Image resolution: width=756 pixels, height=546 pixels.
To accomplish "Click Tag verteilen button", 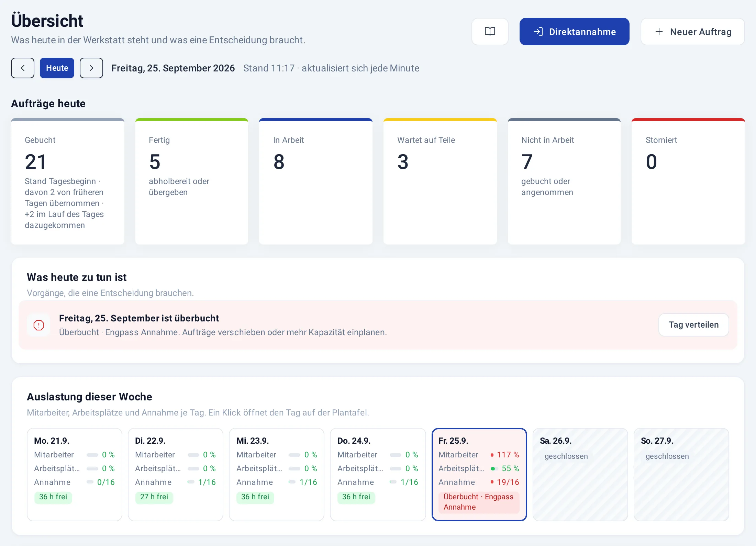I will point(693,325).
